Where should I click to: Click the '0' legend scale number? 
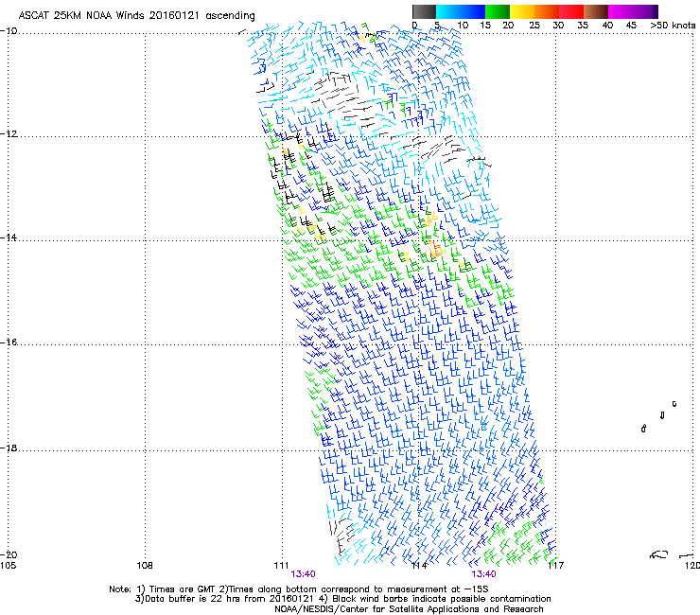pos(415,26)
